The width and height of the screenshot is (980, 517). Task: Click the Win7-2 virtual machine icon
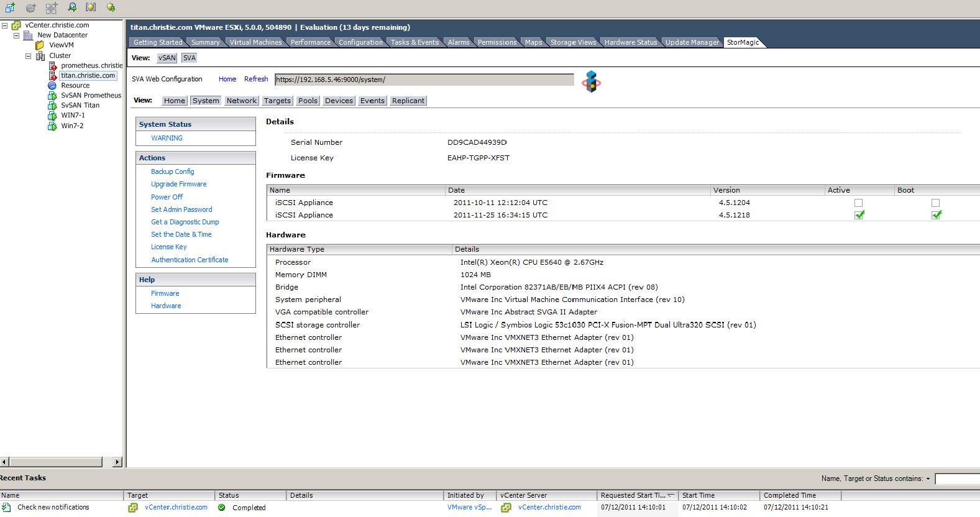tap(52, 126)
